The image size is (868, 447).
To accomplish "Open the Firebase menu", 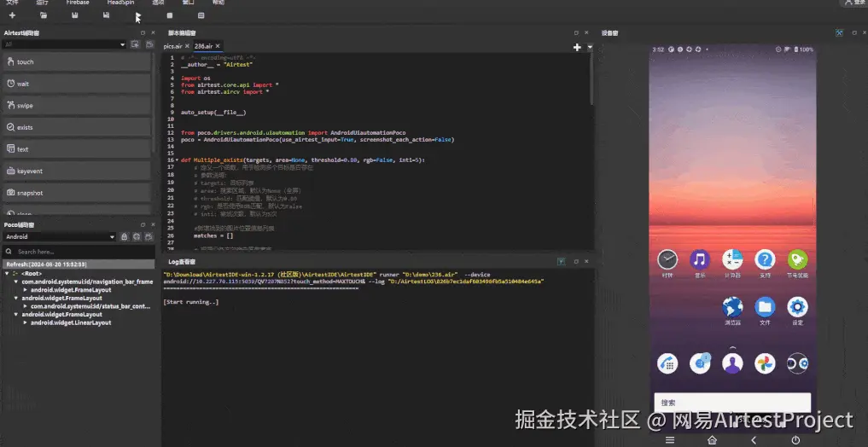I will pyautogui.click(x=78, y=3).
